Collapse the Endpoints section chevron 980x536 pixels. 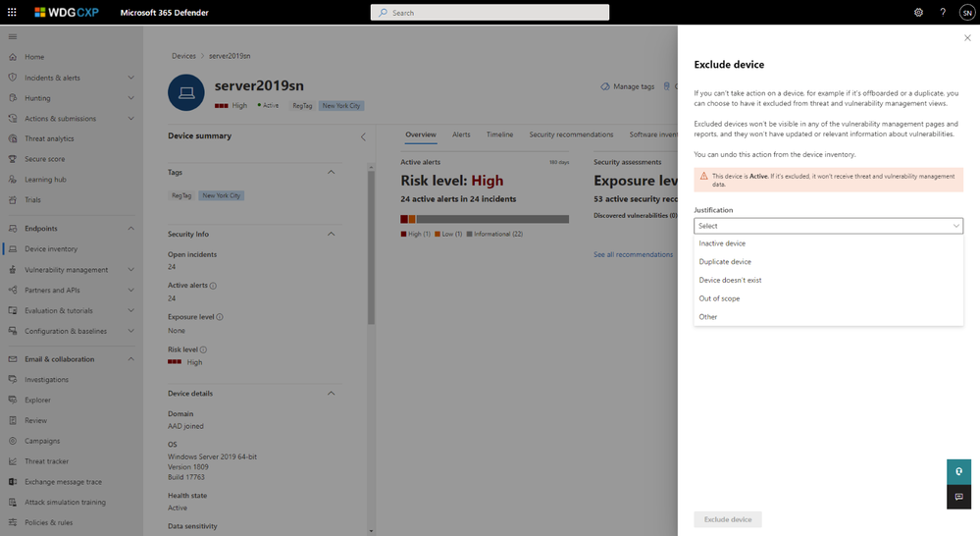click(x=131, y=229)
